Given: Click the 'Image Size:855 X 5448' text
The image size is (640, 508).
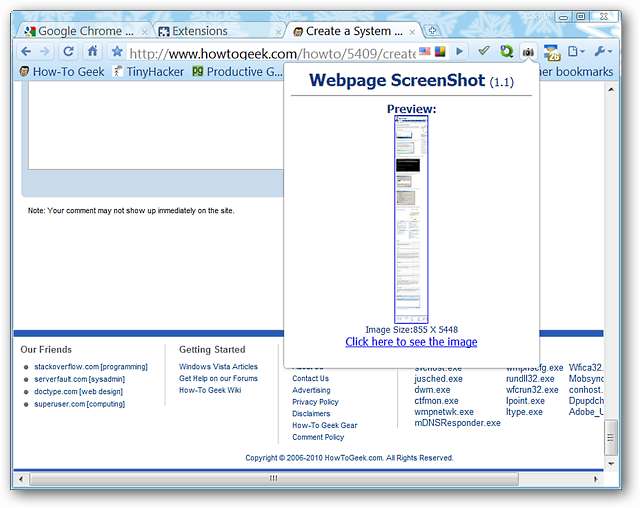Looking at the screenshot, I should 411,330.
